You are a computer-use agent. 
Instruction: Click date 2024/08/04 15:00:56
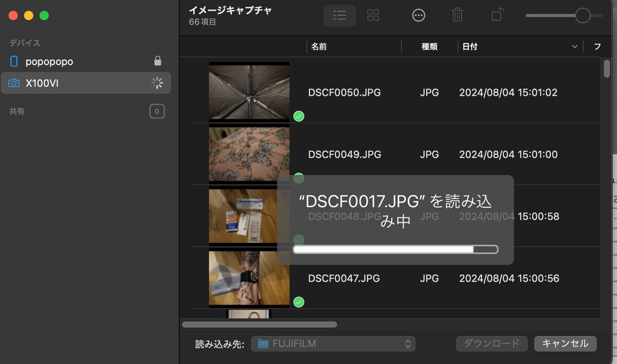click(509, 278)
